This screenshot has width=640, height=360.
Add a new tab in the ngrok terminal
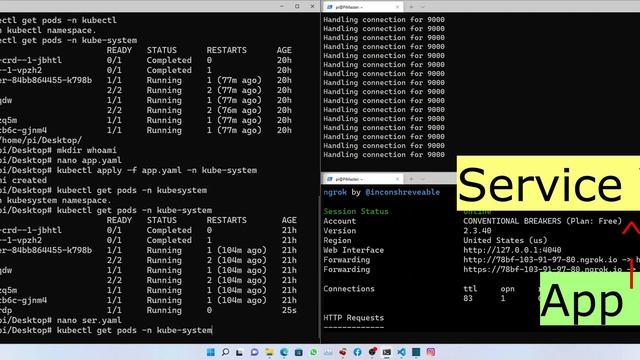click(x=411, y=179)
